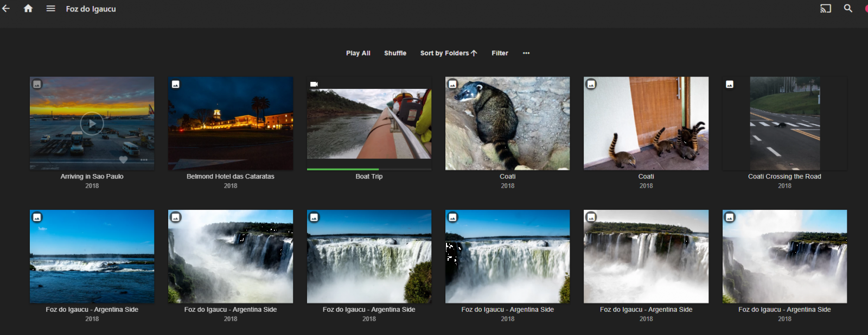868x335 pixels.
Task: Favorite Arriving in Sao Paulo with heart
Action: [123, 160]
